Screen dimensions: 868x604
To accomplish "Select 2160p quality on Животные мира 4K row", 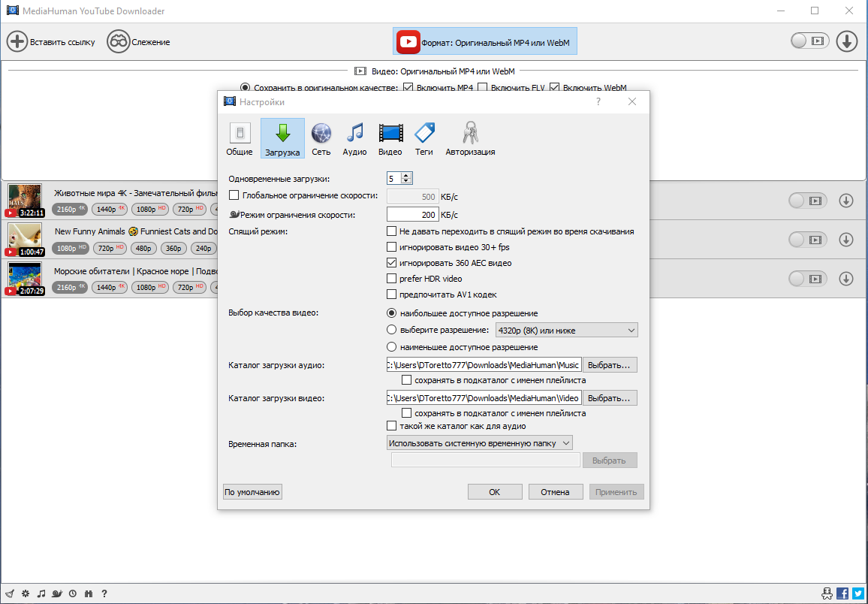I will pos(70,209).
